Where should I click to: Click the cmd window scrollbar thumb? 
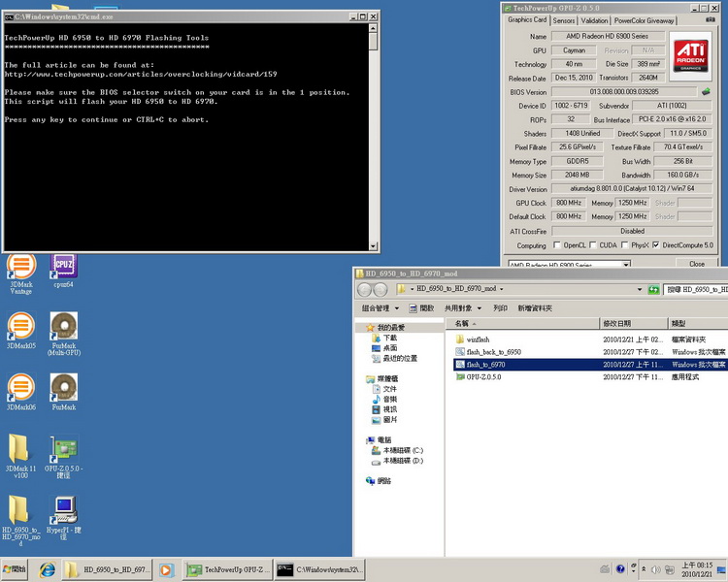click(373, 42)
